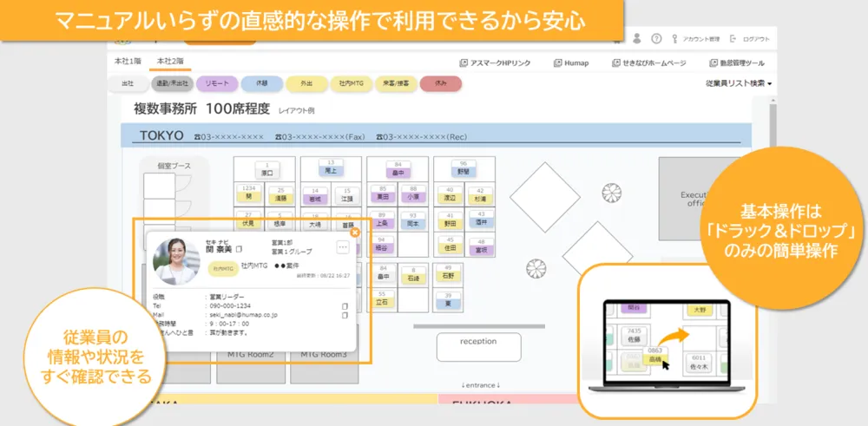Select seat 49 石野
This screenshot has height=426, width=868.
pos(448,272)
